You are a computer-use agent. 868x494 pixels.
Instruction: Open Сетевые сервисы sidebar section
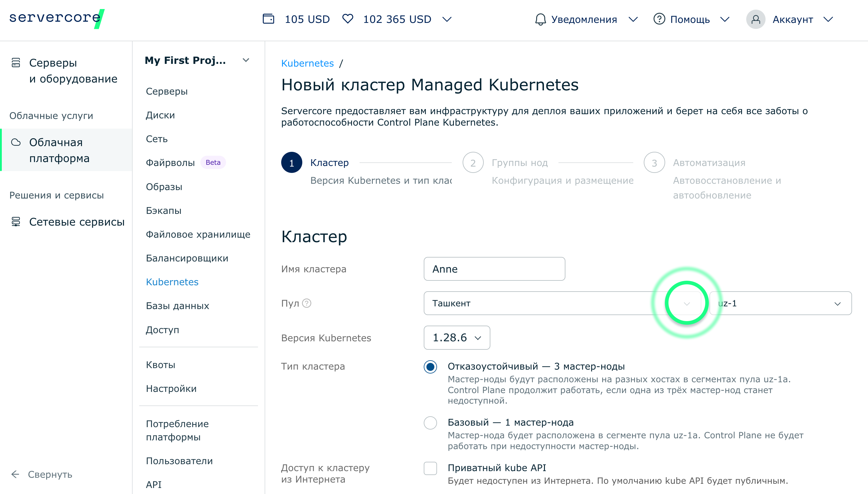(x=77, y=222)
